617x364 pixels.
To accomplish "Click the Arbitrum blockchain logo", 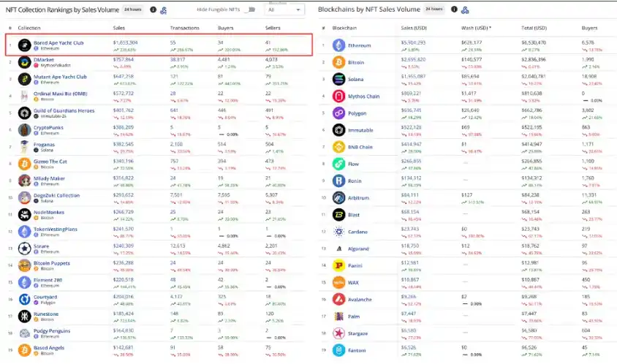I will [x=338, y=197].
